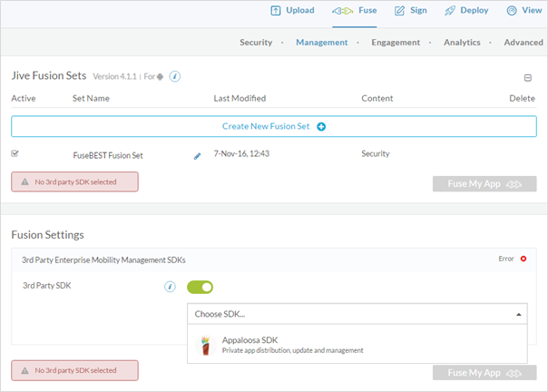Viewport: 548px width, 392px height.
Task: Click the Content column header
Action: tap(377, 98)
